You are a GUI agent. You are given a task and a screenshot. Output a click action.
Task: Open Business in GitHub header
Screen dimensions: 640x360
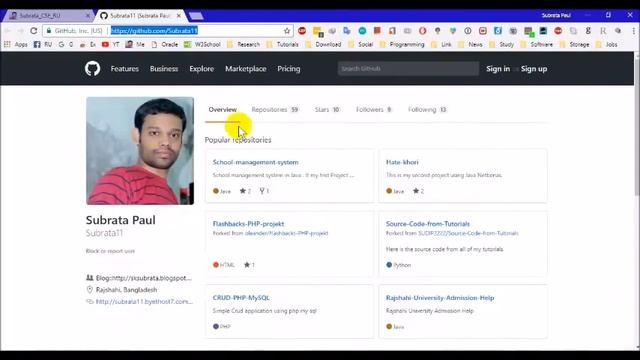(x=164, y=69)
